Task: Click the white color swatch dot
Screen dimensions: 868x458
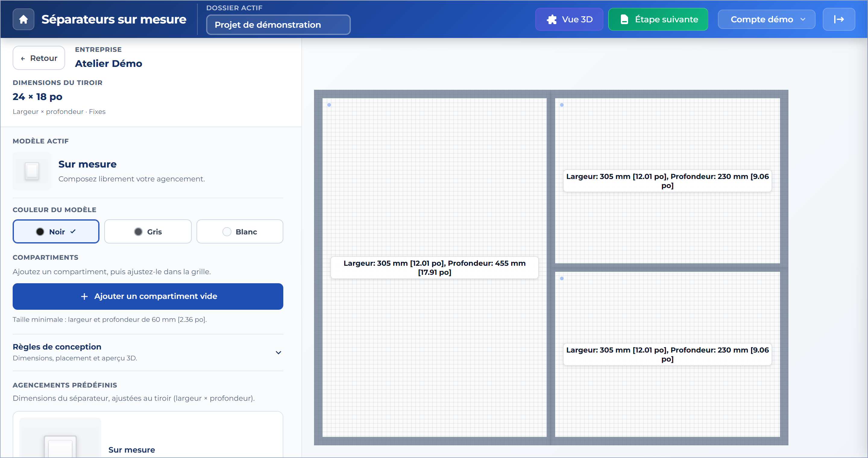Action: [227, 232]
